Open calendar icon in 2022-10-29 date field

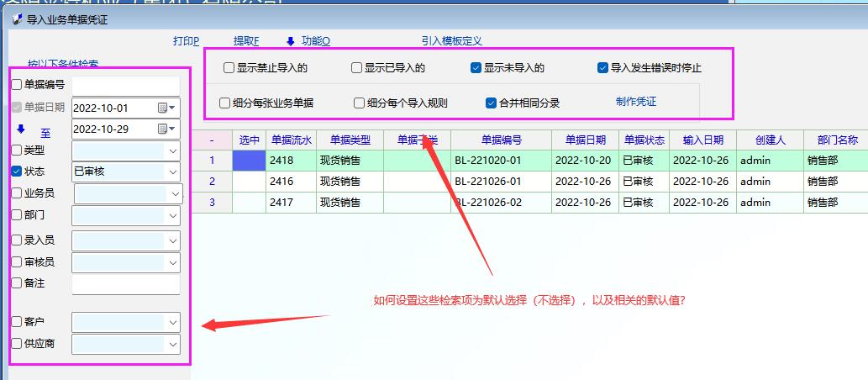(x=163, y=129)
